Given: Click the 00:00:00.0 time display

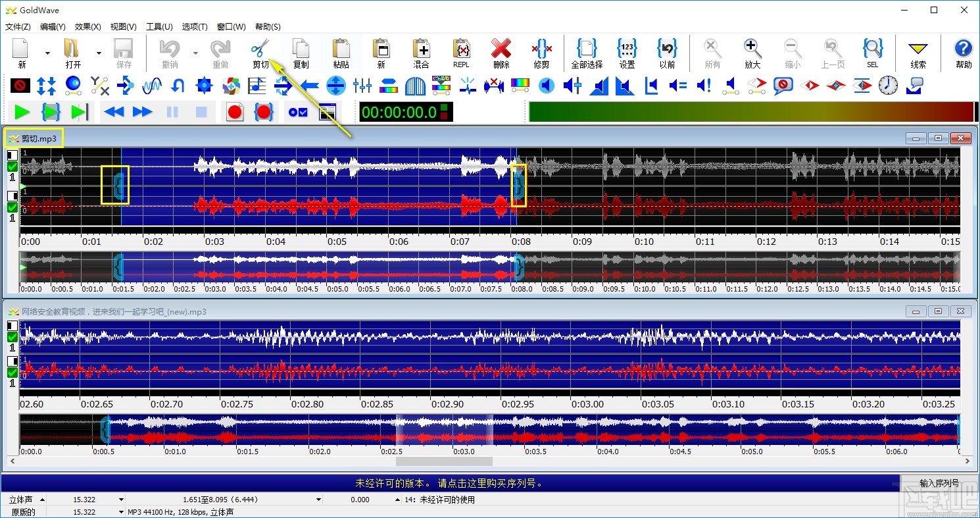Looking at the screenshot, I should pyautogui.click(x=405, y=112).
